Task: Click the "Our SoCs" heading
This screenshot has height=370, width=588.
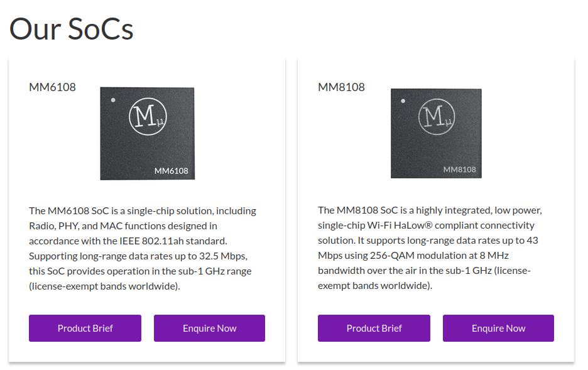Action: [71, 29]
